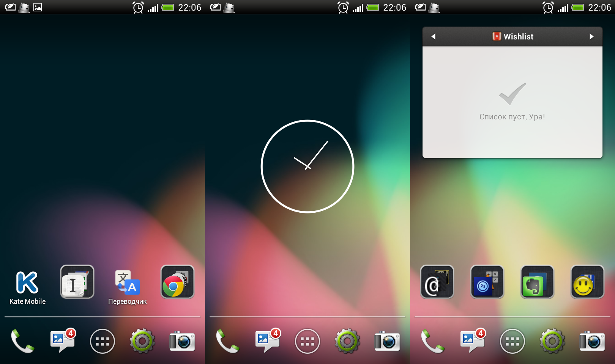The width and height of the screenshot is (615, 364).
Task: Open app drawer on the Wishlist screen
Action: [512, 341]
